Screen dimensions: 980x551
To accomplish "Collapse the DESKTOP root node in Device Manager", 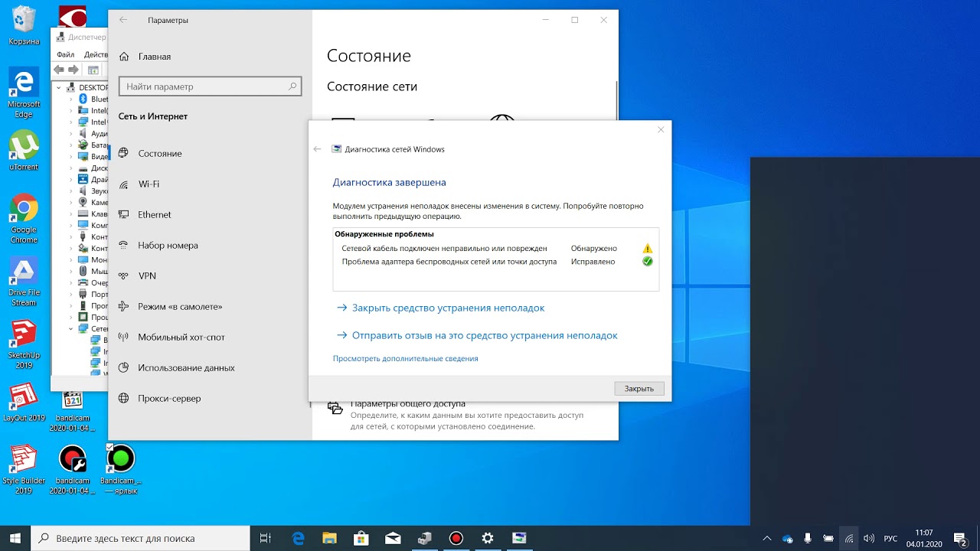I will point(60,87).
